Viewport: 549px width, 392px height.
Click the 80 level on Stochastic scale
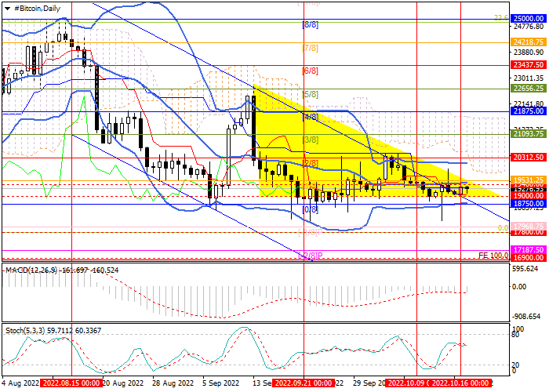point(515,335)
